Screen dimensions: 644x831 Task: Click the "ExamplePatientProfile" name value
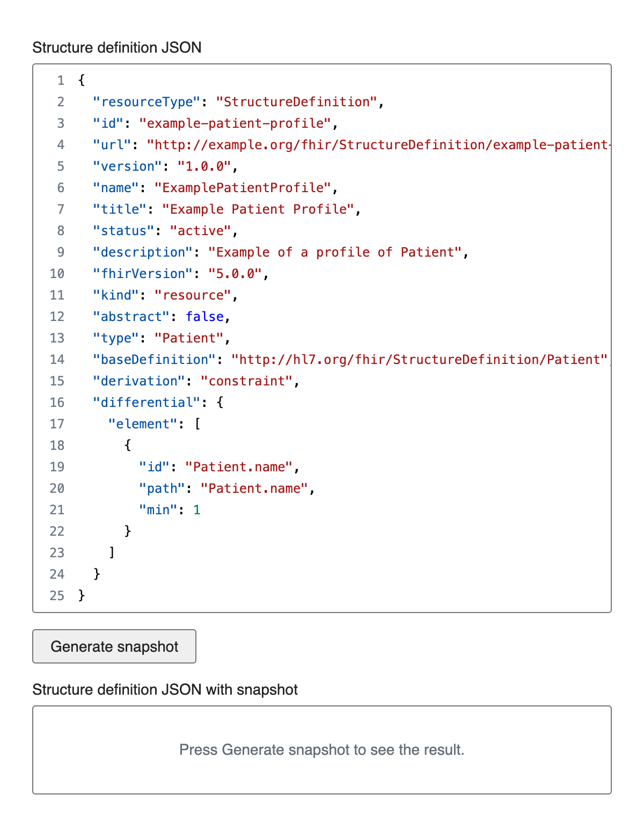coord(243,188)
